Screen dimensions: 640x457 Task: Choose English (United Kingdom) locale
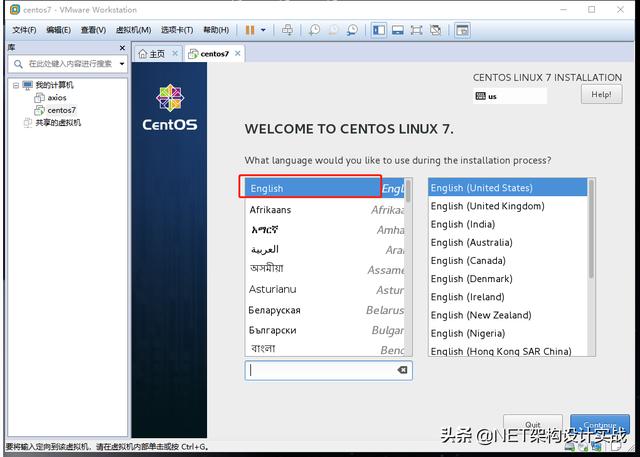(x=508, y=206)
